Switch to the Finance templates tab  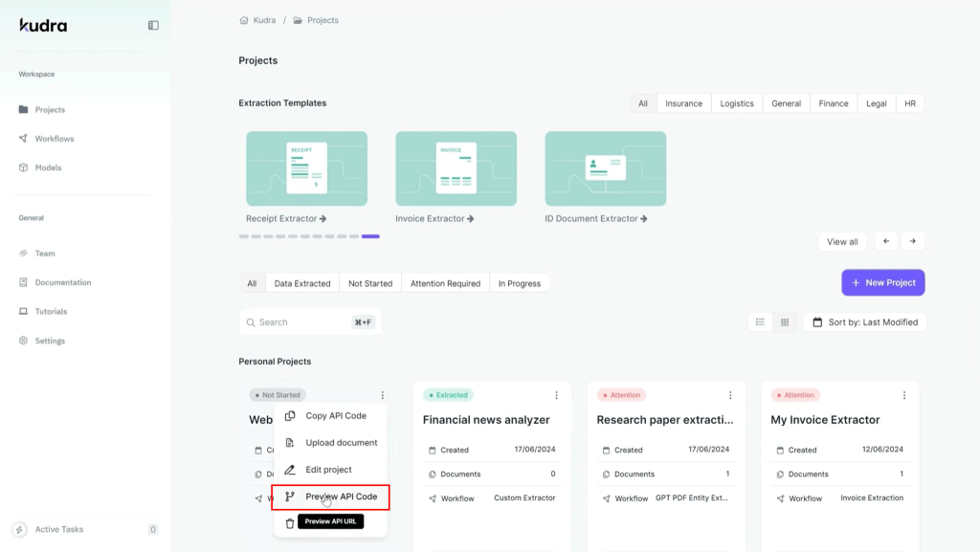click(x=834, y=102)
